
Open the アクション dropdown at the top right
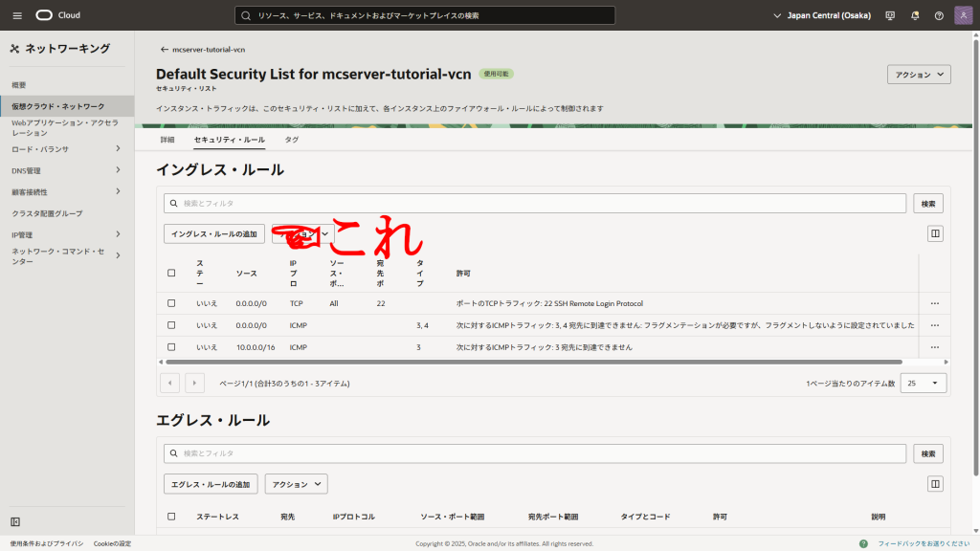point(919,75)
